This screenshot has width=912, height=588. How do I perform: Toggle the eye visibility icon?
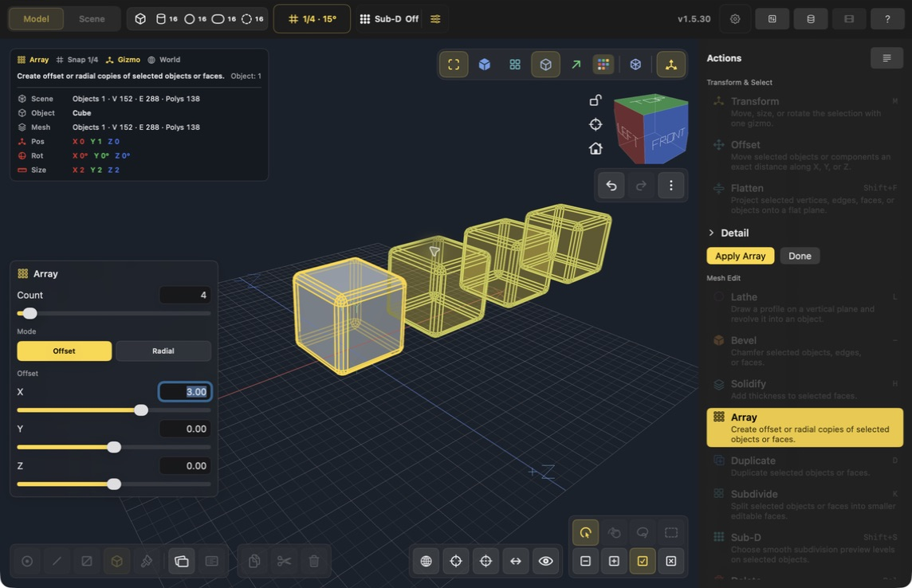point(545,561)
